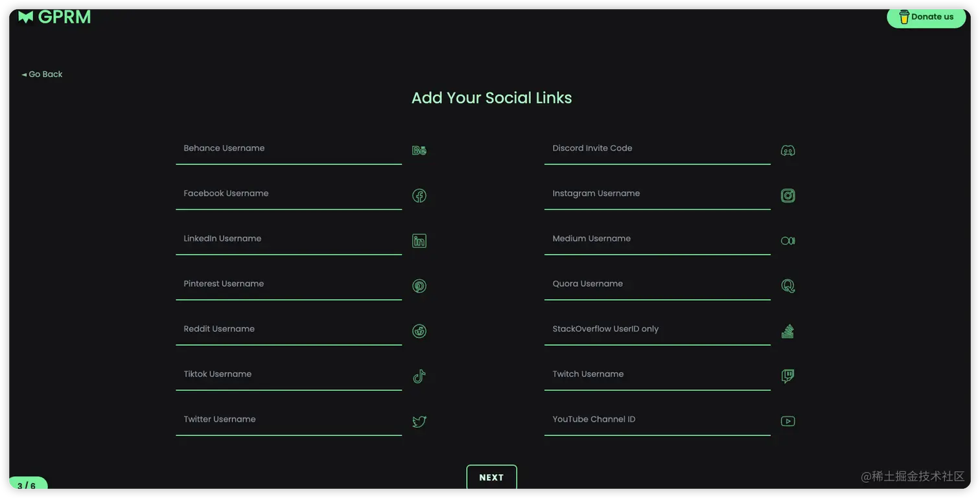This screenshot has width=980, height=498.
Task: Click the Pinterest icon
Action: (419, 286)
